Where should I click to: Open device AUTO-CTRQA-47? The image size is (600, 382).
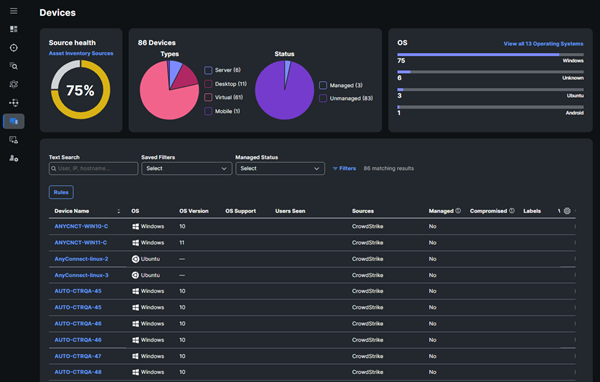click(x=78, y=356)
